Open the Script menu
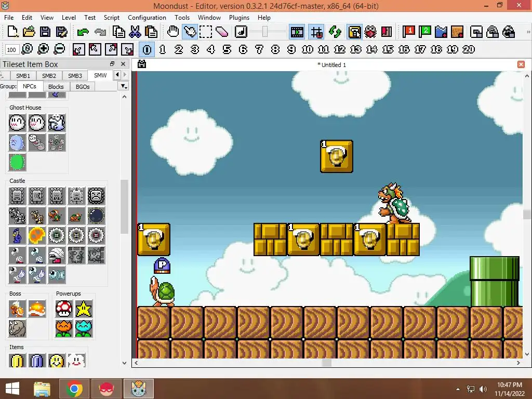532x399 pixels. pos(111,17)
